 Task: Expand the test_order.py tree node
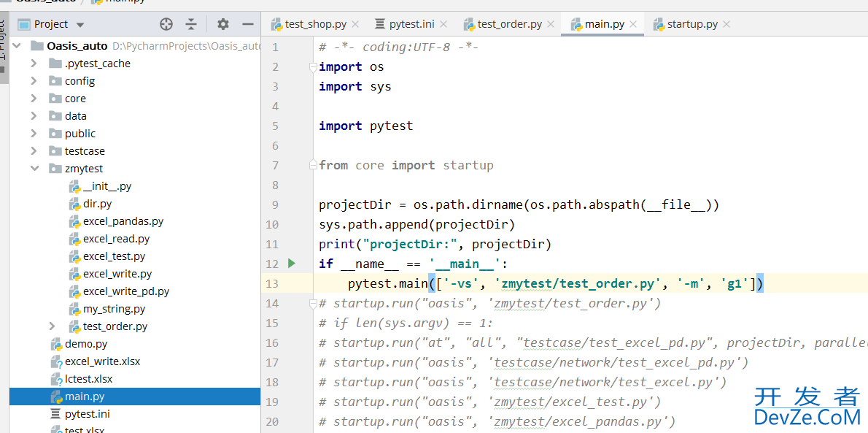(53, 326)
